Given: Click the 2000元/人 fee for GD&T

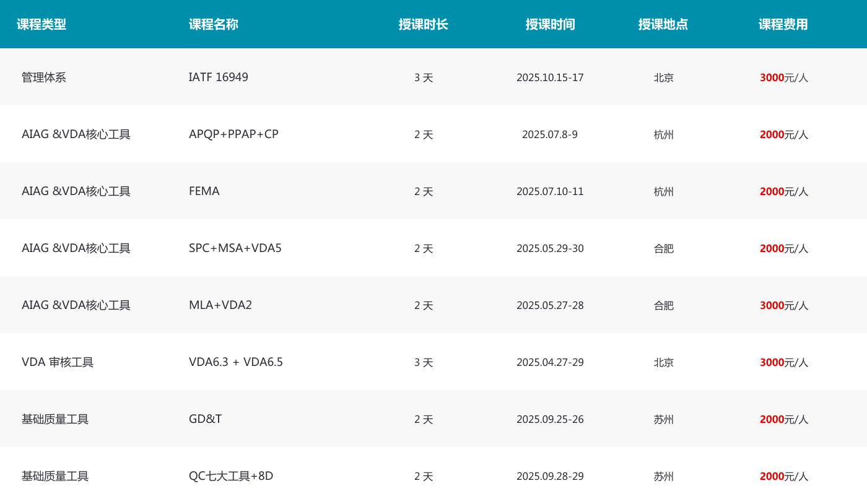Looking at the screenshot, I should pyautogui.click(x=784, y=420).
